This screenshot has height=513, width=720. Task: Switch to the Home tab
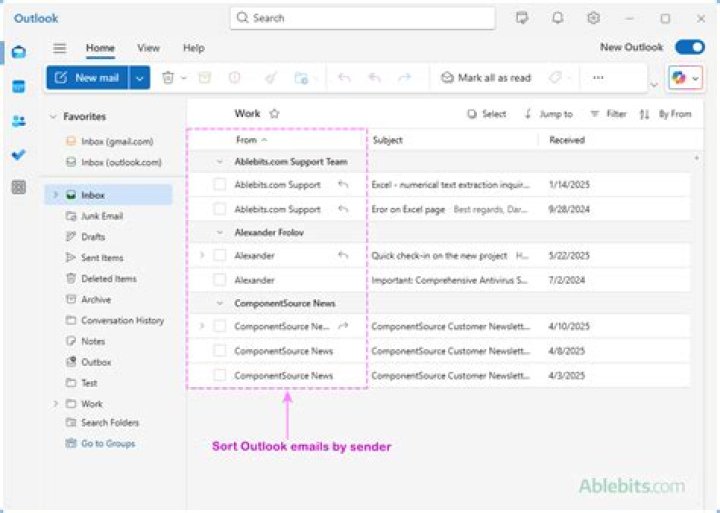pyautogui.click(x=100, y=48)
